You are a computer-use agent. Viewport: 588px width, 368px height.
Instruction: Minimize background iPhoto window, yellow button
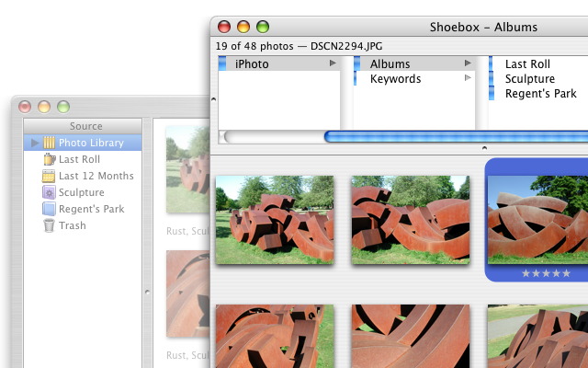click(x=44, y=107)
